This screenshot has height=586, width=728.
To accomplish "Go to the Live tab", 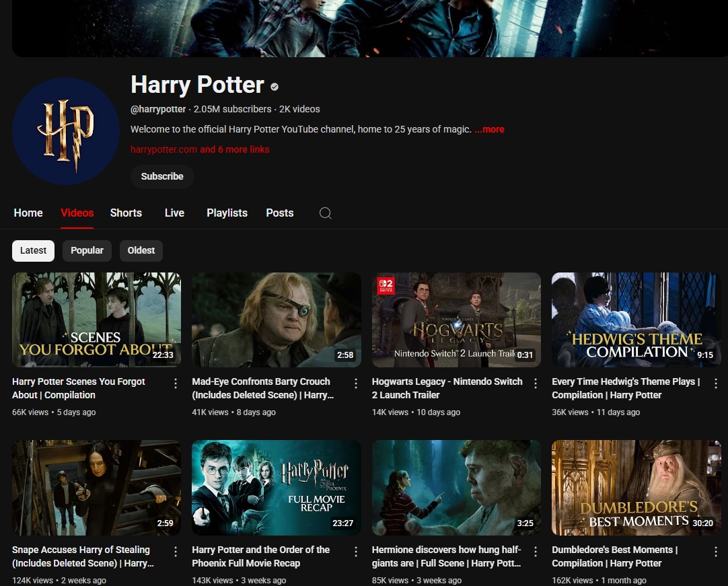I will click(174, 213).
